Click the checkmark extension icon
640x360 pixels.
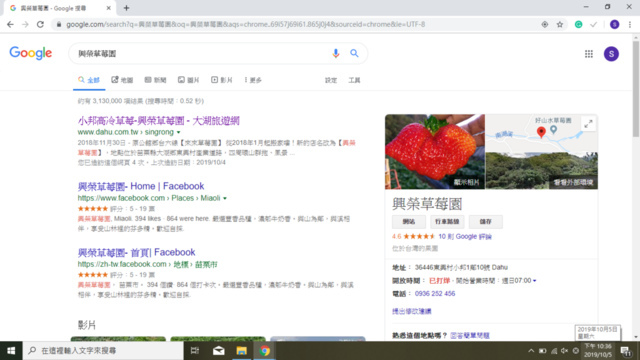click(593, 24)
